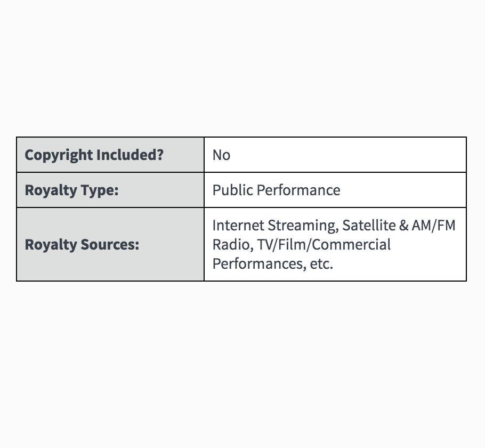485x448 pixels.
Task: Click the word "Internet" in Royalty Sources value
Action: point(238,226)
